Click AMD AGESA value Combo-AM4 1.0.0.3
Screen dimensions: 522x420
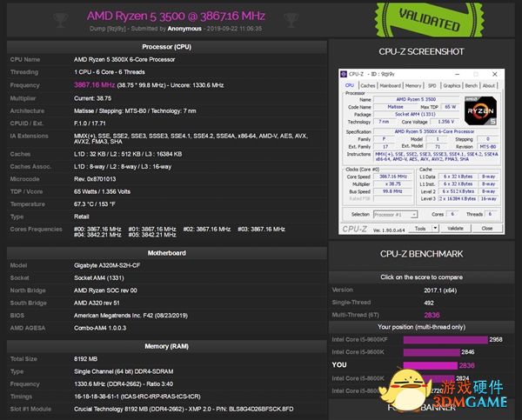pyautogui.click(x=100, y=328)
